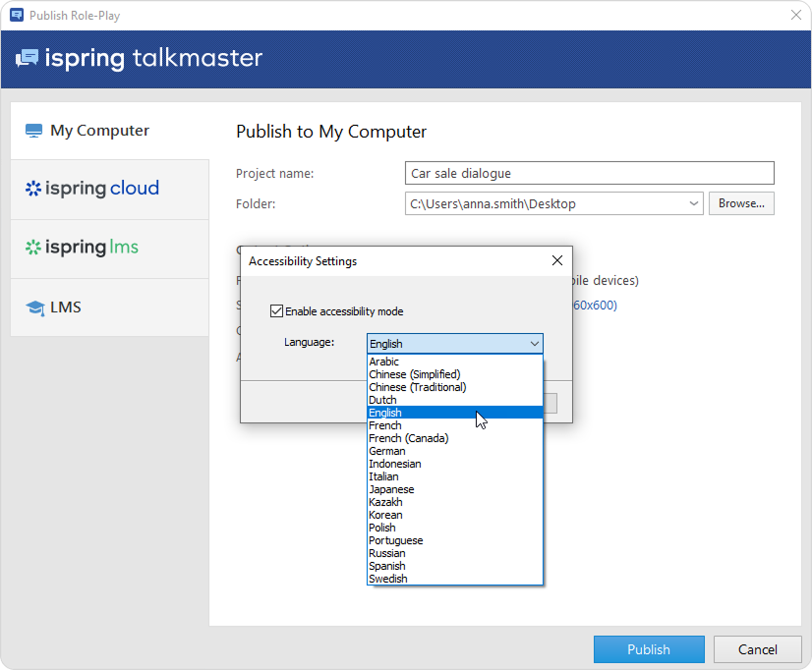Click Browse to choose a folder

(741, 203)
